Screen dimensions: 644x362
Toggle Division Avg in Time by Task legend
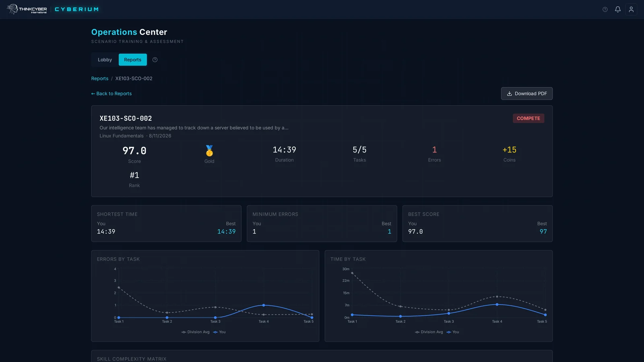(x=429, y=332)
